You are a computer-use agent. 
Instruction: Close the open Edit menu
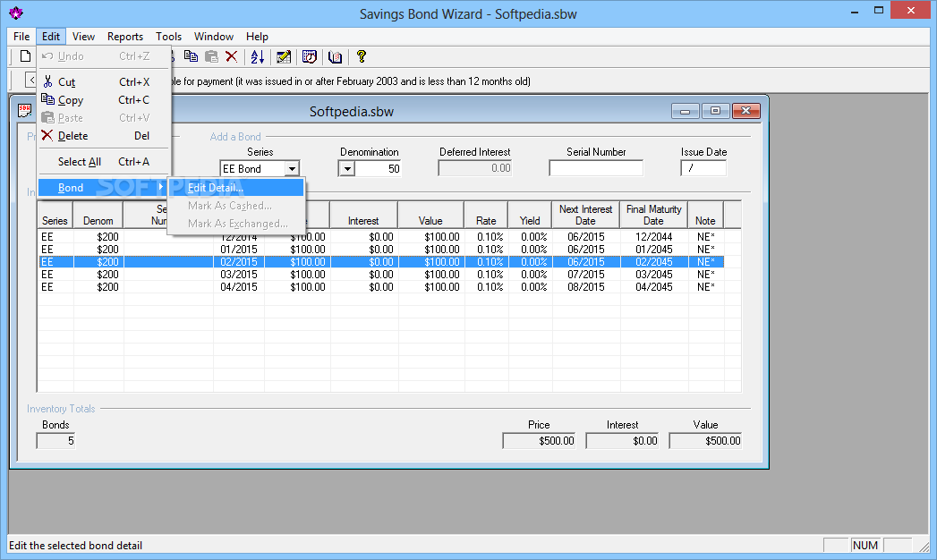(51, 37)
